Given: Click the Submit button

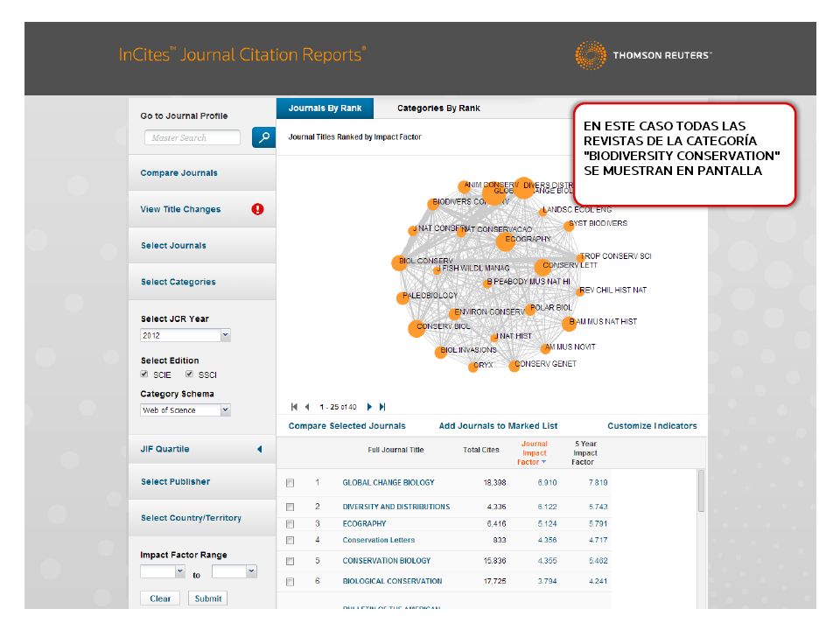Looking at the screenshot, I should pos(208,598).
